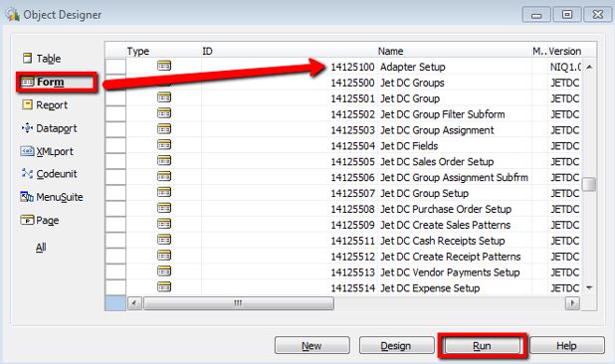Select 'Jet DC Group Assignment' name cell
The height and width of the screenshot is (364, 615).
[437, 130]
